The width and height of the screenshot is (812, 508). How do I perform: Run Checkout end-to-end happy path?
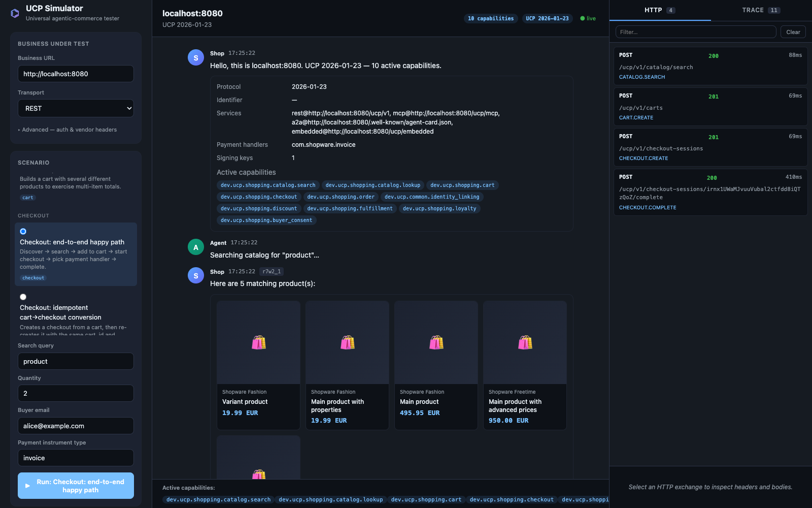coord(76,486)
